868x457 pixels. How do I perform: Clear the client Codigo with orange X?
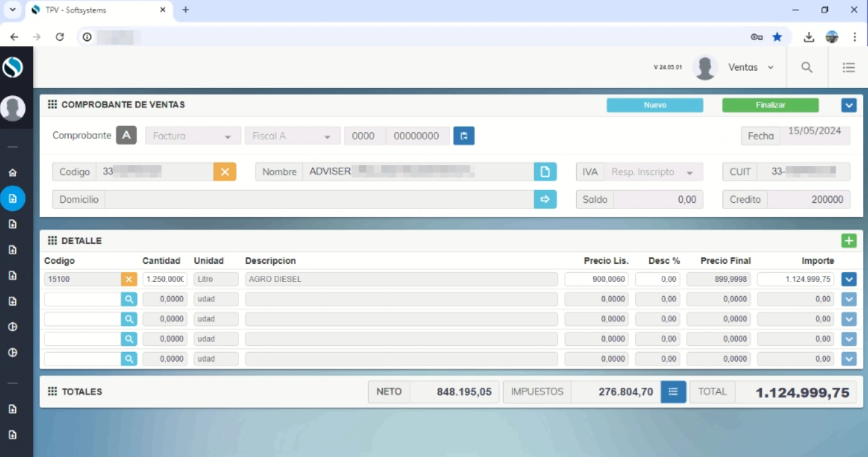click(224, 172)
